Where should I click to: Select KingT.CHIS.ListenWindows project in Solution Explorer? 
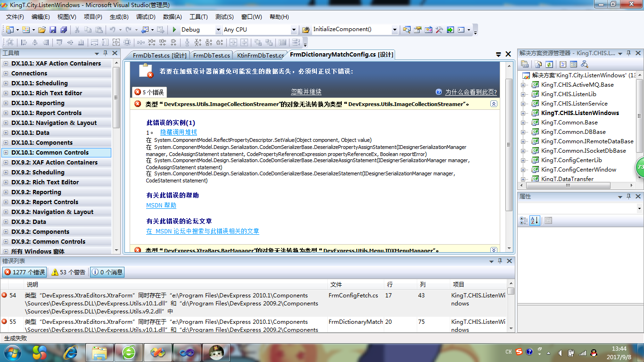coord(580,113)
